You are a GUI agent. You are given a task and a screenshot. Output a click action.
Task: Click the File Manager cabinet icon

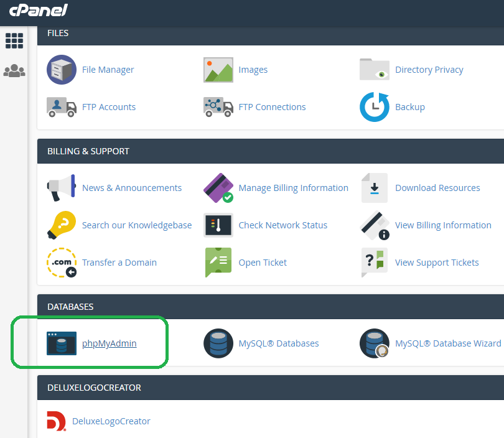[62, 70]
